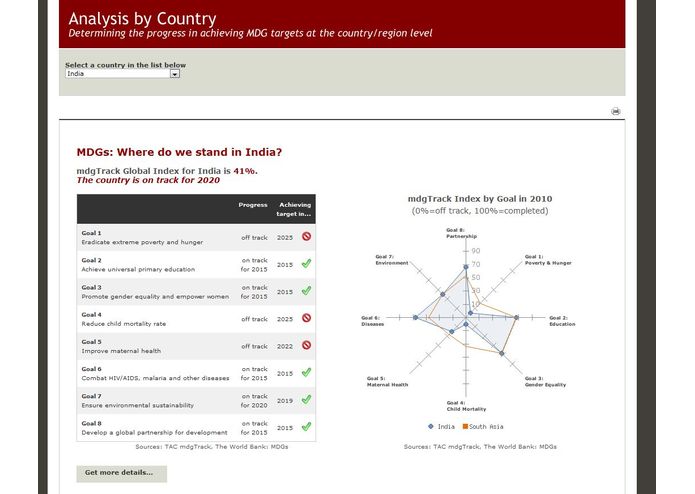Select South Asia orange legend swatch
Image resolution: width=695 pixels, height=494 pixels.
point(465,427)
